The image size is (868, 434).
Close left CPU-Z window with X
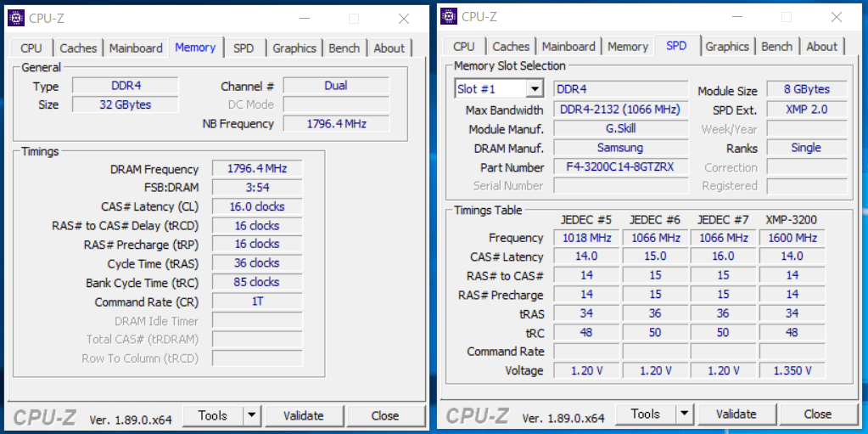coord(404,19)
